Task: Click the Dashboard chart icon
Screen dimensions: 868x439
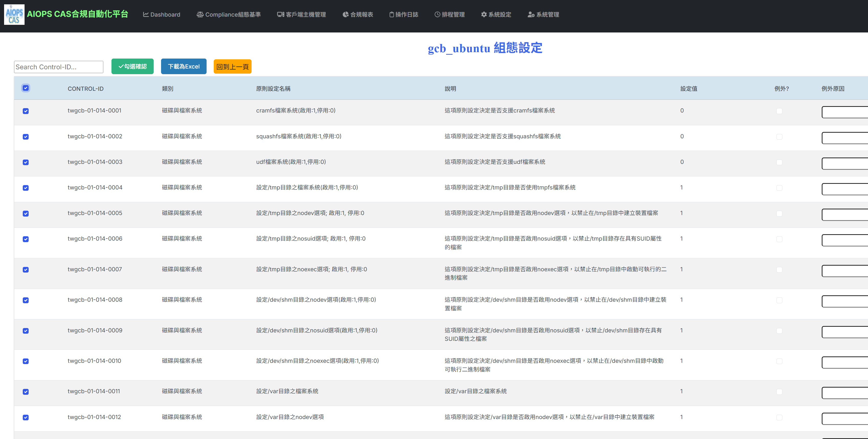Action: click(145, 15)
